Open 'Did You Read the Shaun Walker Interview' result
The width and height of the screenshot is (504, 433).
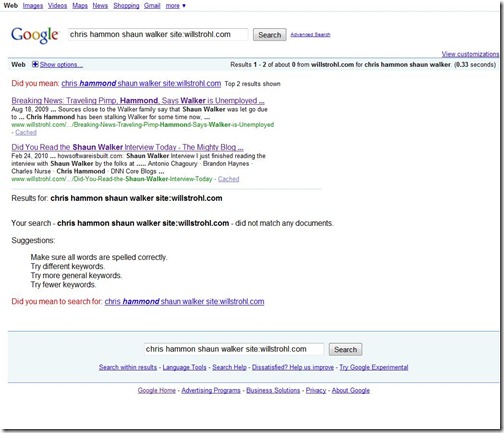click(x=127, y=147)
